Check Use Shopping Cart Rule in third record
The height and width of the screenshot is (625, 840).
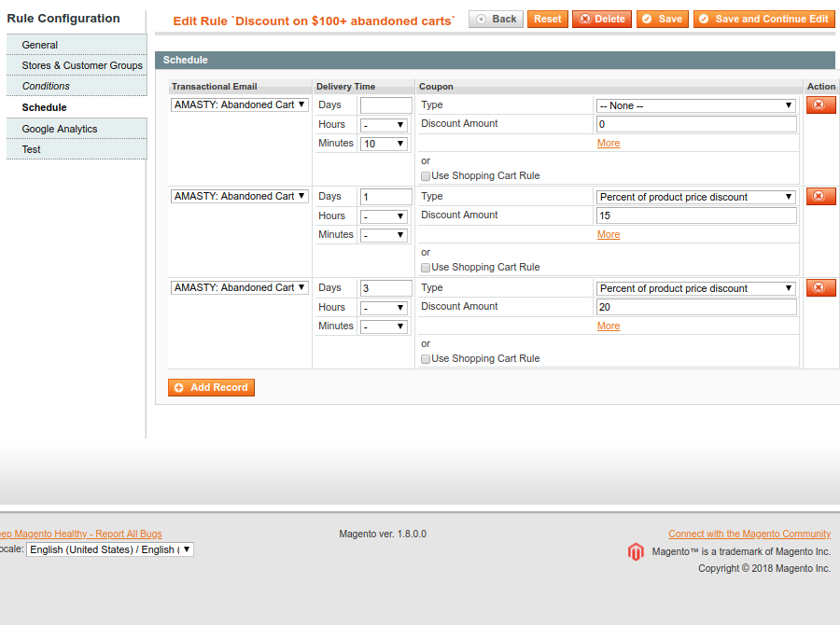426,359
